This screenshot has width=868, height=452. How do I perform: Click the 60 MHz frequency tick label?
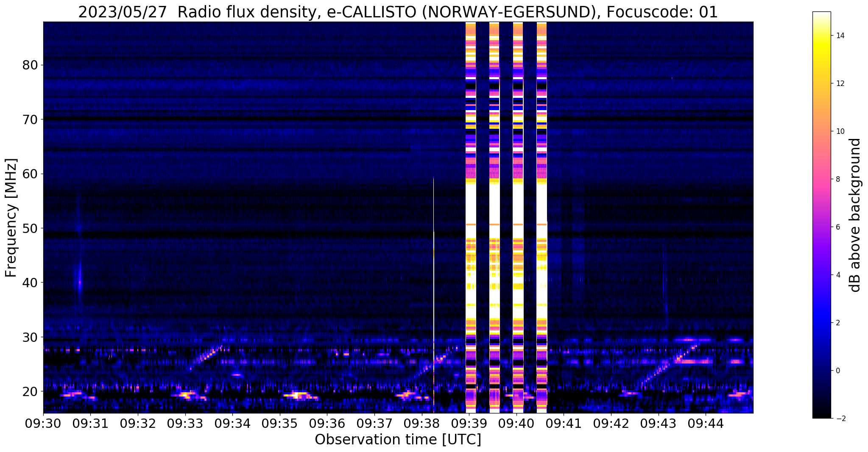[30, 174]
